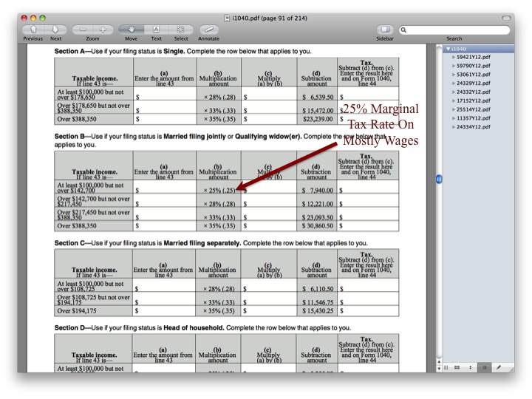532x399 pixels.
Task: Select the Move hand tool
Action: coord(132,30)
